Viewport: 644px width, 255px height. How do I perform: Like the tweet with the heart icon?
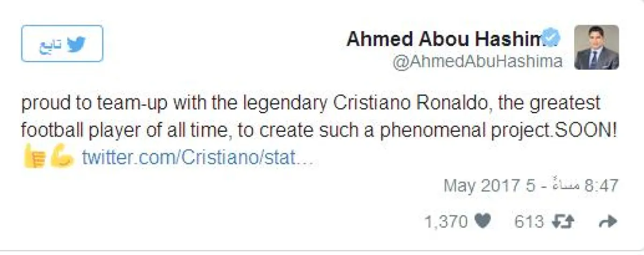[483, 221]
